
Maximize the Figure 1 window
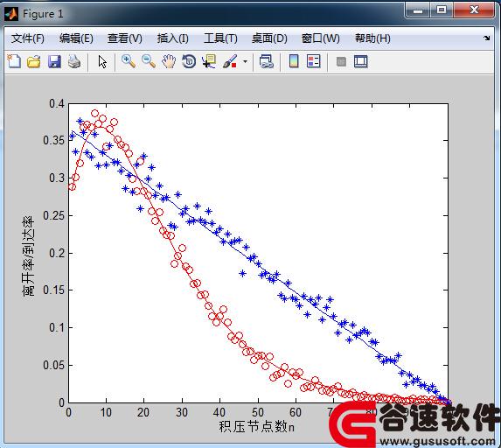pos(442,10)
